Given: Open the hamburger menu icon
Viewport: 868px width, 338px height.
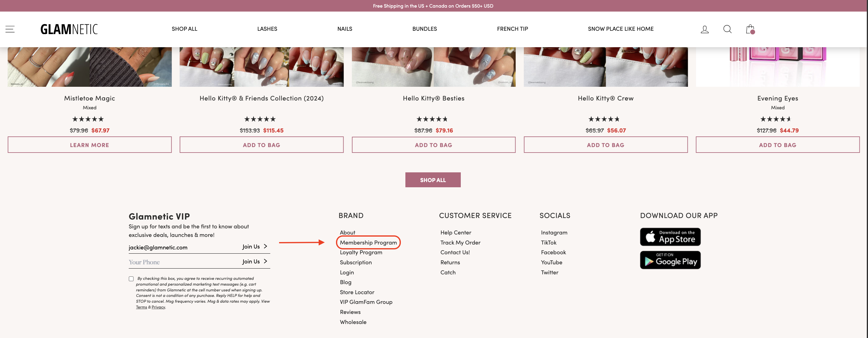Looking at the screenshot, I should tap(10, 29).
